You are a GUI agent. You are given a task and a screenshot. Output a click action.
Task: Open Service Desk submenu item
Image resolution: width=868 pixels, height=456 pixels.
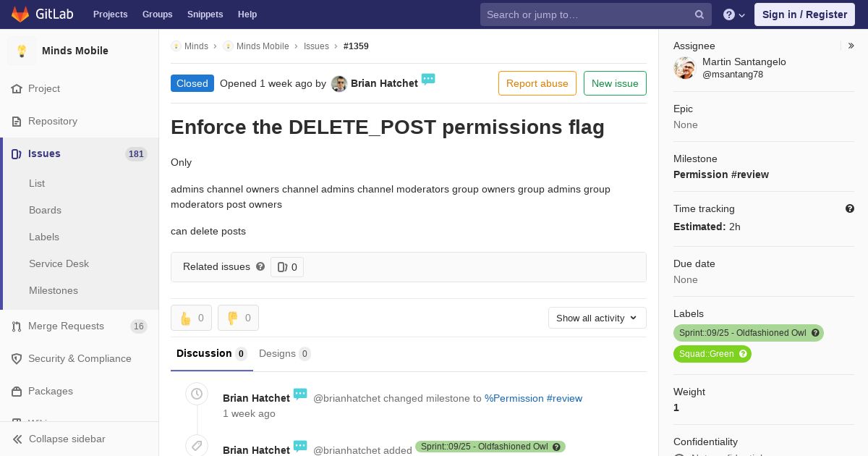pyautogui.click(x=59, y=263)
